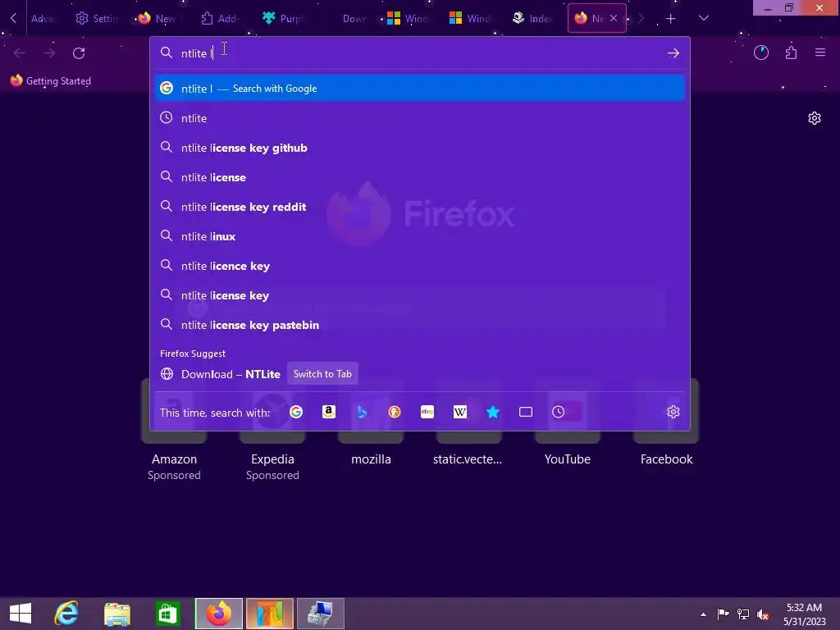Search this time with DuckDuckGo
Image resolution: width=840 pixels, height=630 pixels.
point(395,412)
